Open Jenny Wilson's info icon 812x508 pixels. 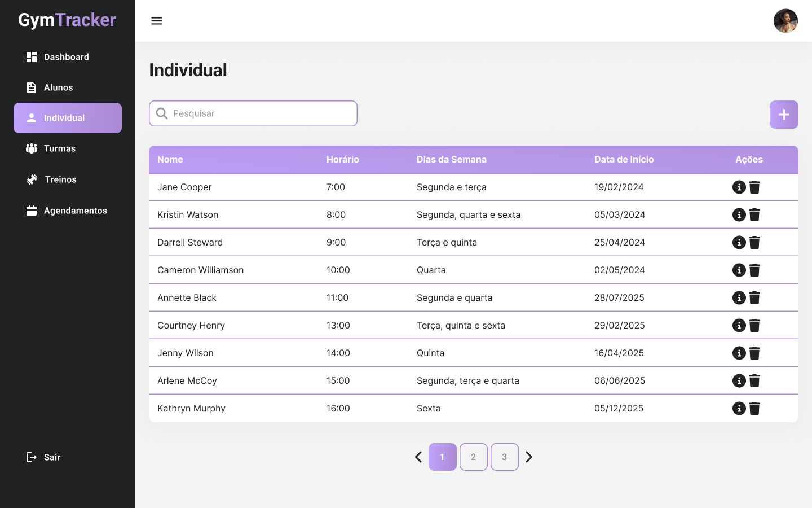739,353
